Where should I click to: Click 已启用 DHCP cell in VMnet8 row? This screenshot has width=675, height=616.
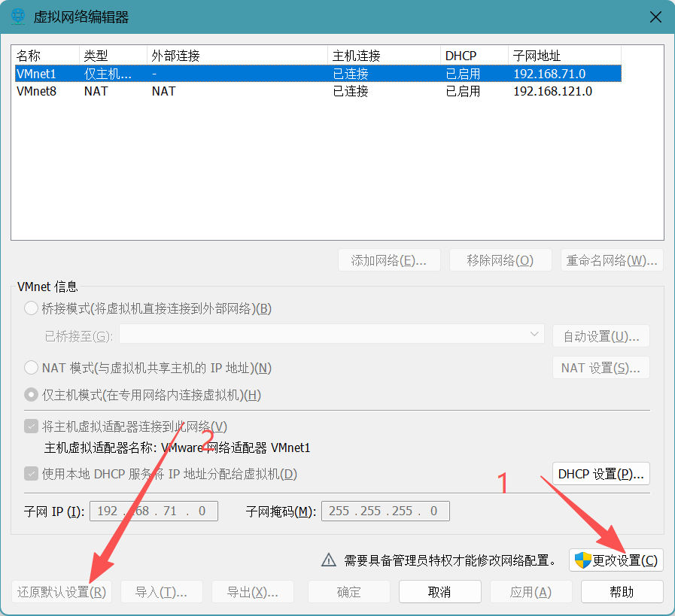(463, 91)
